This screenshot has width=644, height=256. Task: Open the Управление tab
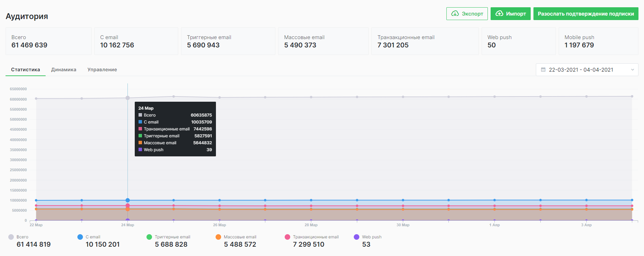pos(102,70)
